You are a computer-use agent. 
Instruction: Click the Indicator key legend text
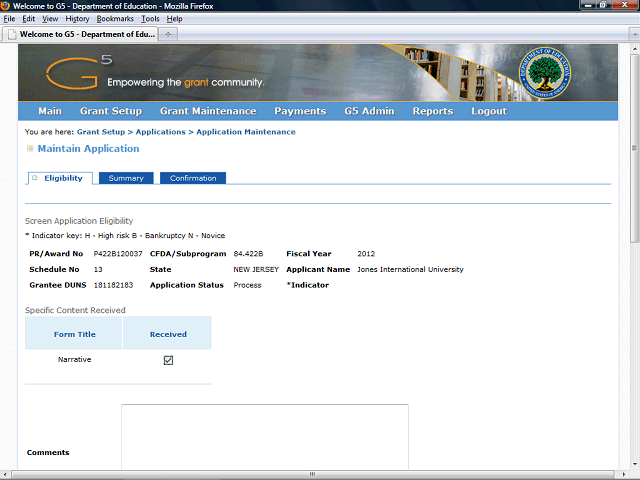tap(125, 236)
